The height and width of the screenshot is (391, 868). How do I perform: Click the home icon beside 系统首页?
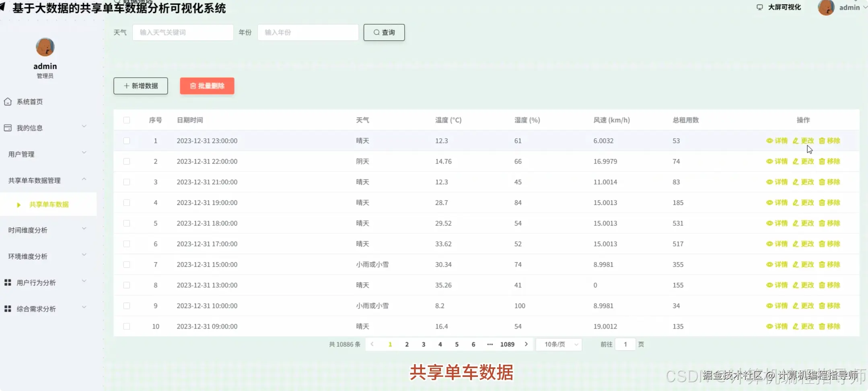click(x=8, y=101)
